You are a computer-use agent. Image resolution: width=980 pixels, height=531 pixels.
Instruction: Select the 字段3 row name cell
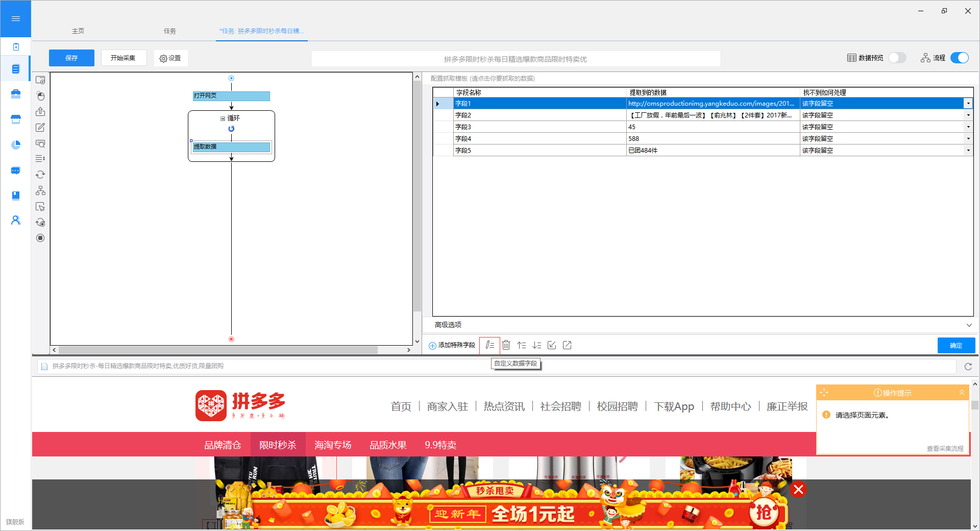tap(540, 127)
